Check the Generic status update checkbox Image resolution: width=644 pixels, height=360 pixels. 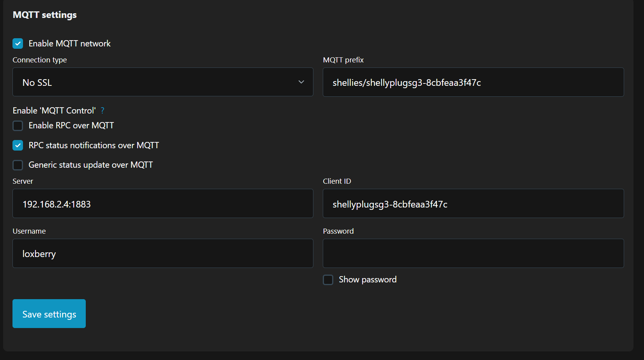click(x=18, y=165)
